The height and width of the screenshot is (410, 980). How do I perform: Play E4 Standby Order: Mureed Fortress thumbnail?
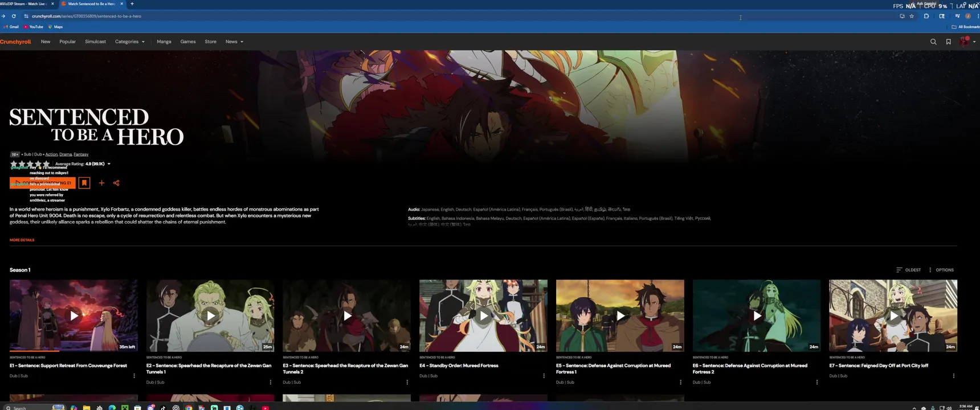(483, 315)
